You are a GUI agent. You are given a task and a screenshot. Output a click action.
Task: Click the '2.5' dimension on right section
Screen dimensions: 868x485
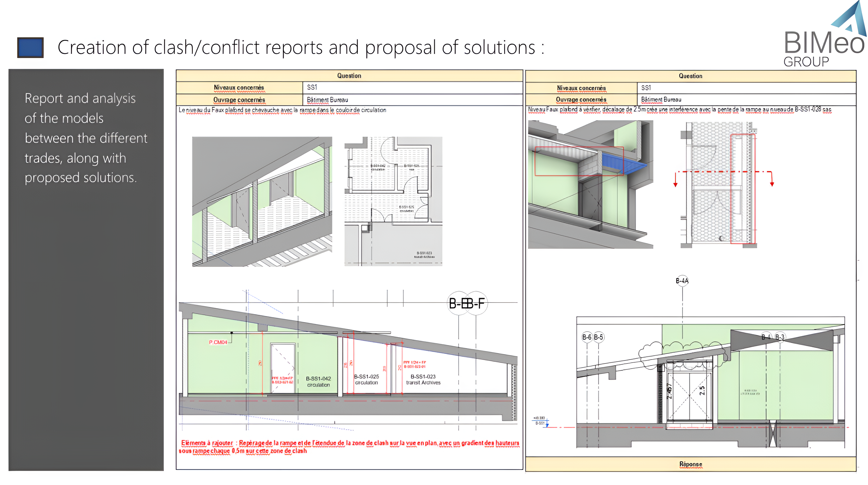coord(702,391)
